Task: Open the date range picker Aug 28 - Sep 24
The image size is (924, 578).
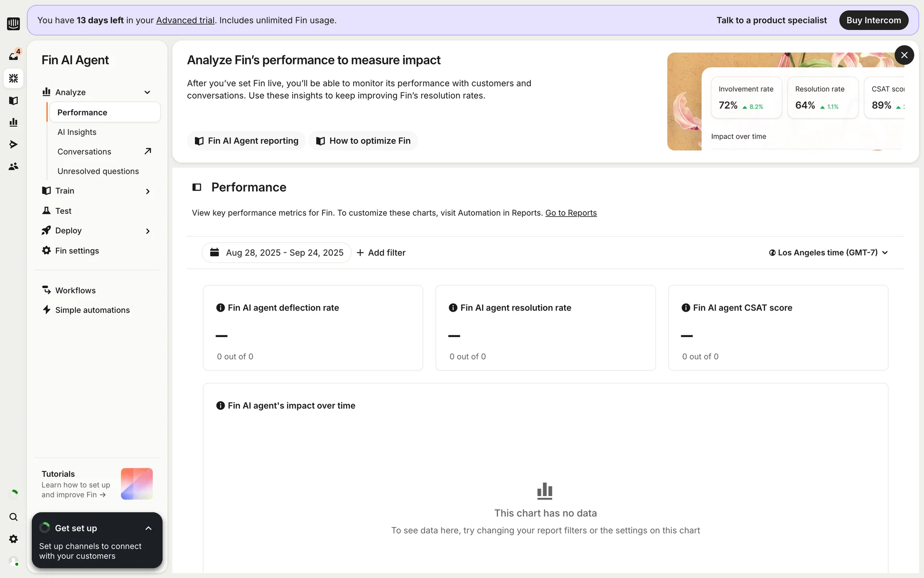Action: [277, 253]
